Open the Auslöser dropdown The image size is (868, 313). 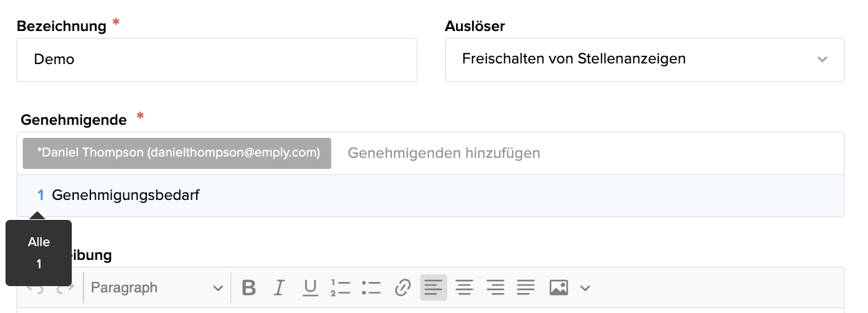click(644, 59)
